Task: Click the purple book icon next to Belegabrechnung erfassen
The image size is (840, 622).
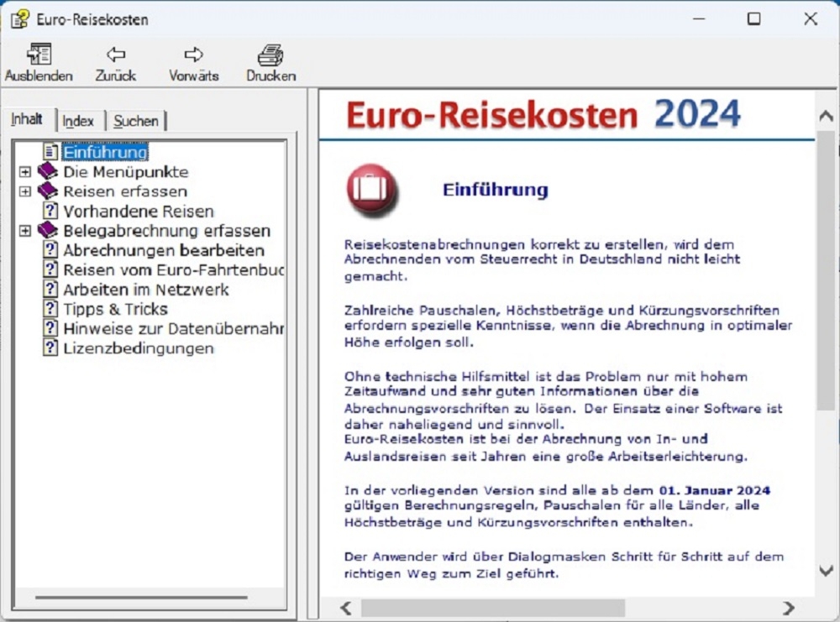Action: (48, 231)
